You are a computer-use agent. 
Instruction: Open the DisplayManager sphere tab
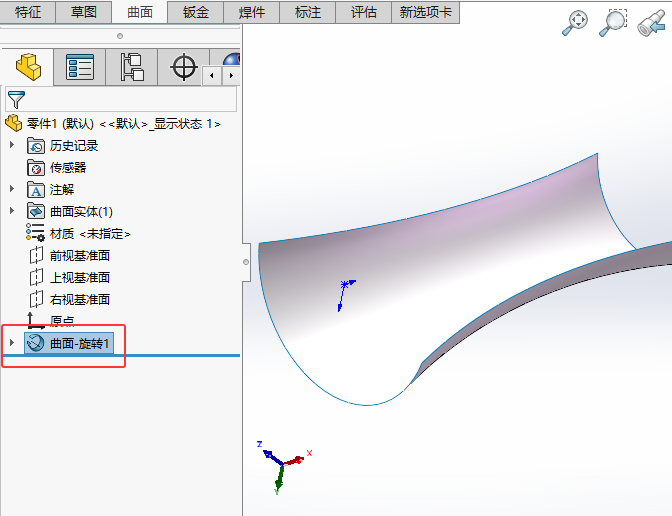231,59
